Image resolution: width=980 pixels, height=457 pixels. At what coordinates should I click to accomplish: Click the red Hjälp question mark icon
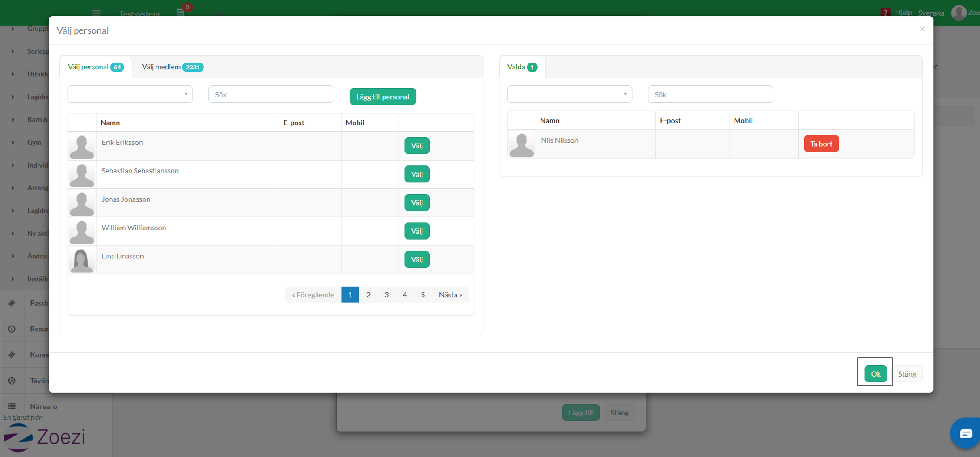pyautogui.click(x=885, y=12)
